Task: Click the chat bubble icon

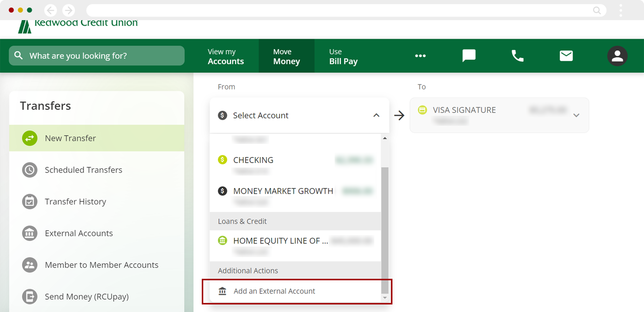Action: [469, 56]
